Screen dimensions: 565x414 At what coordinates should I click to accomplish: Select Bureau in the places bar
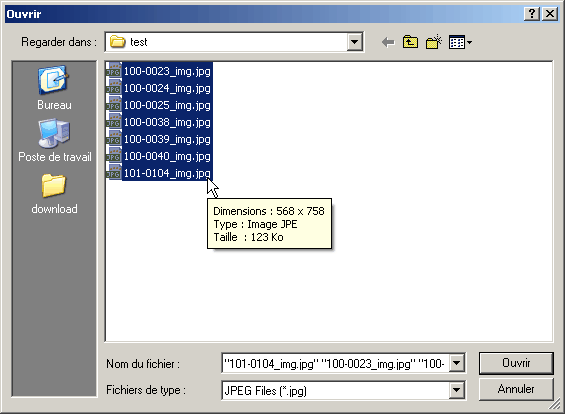pyautogui.click(x=54, y=88)
